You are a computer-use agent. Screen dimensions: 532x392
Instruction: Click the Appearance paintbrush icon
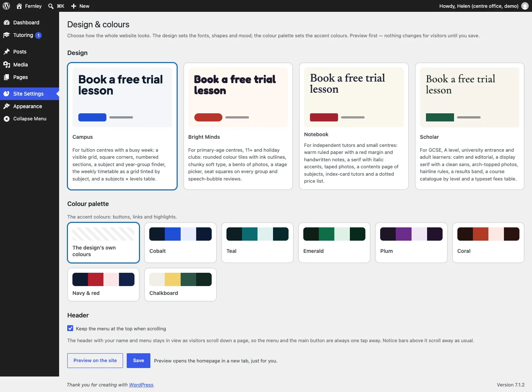point(7,106)
